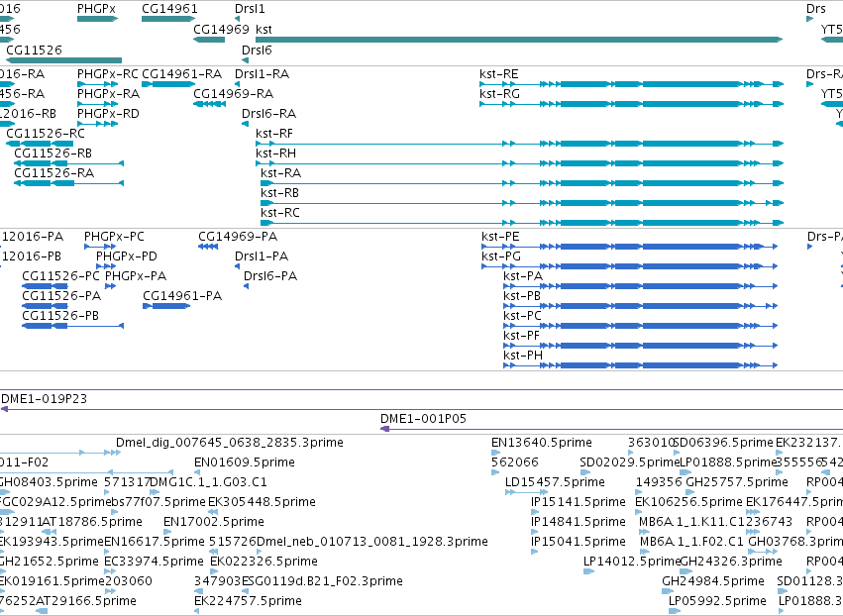Image resolution: width=843 pixels, height=616 pixels.
Task: Click the kst-RB transcript label
Action: click(279, 193)
